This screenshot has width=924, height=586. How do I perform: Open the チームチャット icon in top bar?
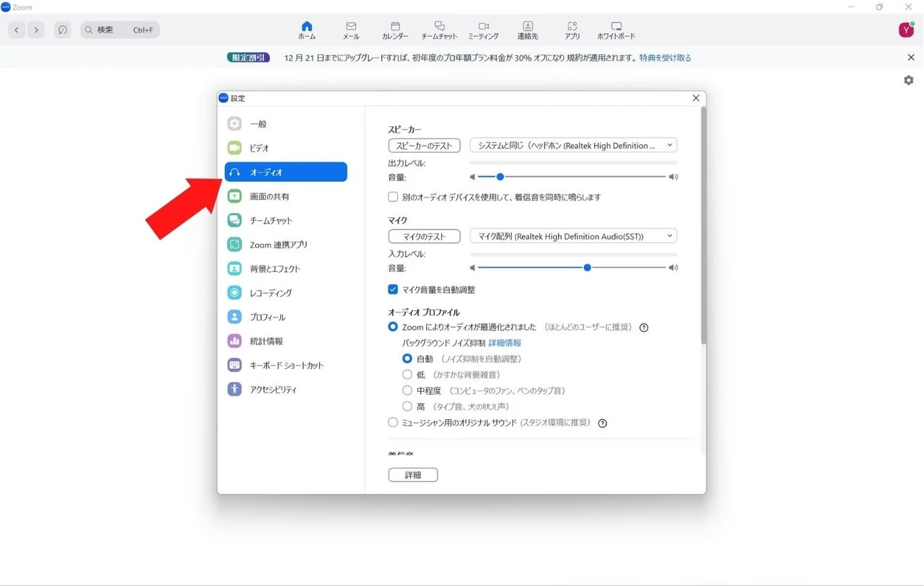tap(439, 30)
